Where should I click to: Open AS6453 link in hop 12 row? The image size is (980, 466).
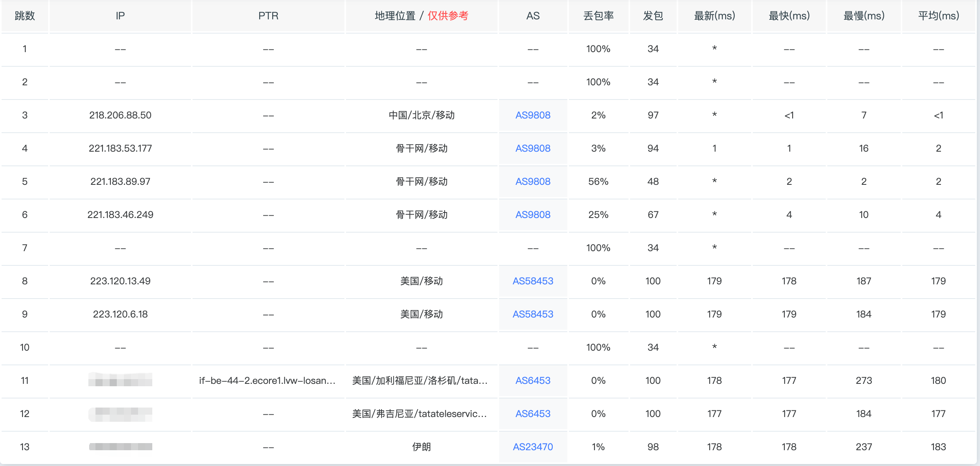tap(533, 413)
